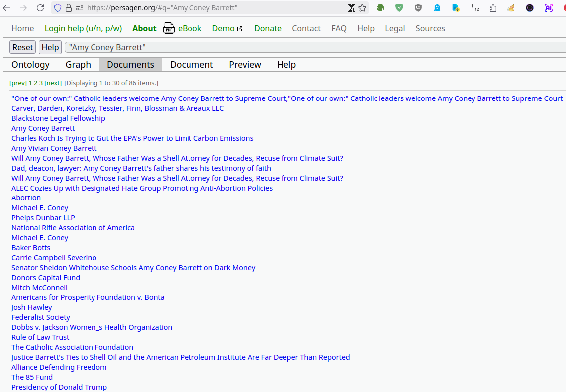This screenshot has height=392, width=566.
Task: Open the Sources link
Action: click(430, 28)
